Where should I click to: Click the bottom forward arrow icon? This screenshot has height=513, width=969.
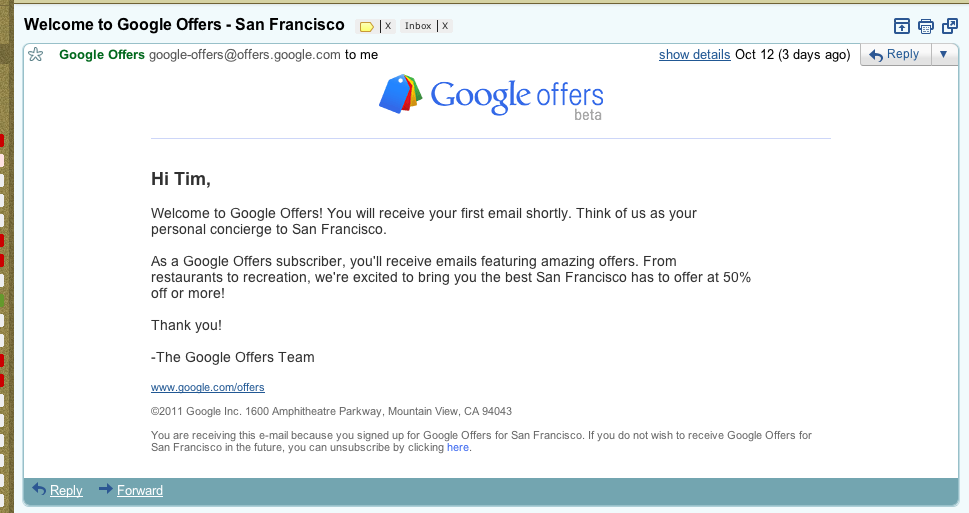click(x=105, y=489)
